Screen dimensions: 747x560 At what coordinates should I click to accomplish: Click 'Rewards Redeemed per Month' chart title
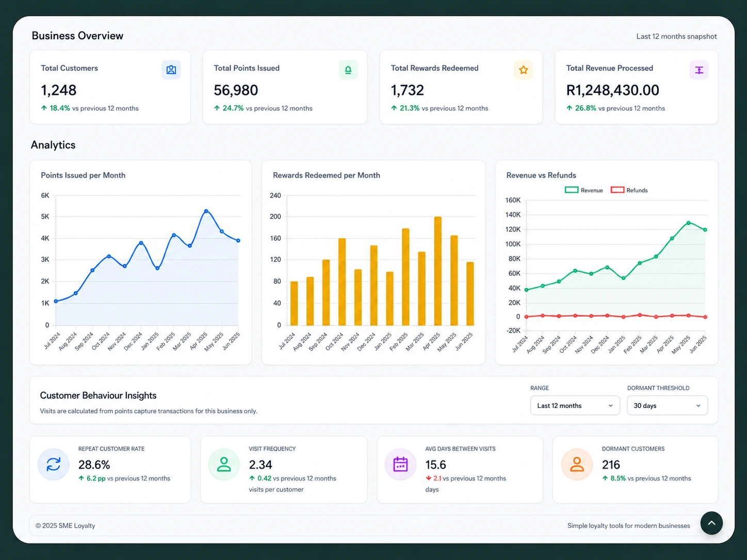[x=327, y=175]
